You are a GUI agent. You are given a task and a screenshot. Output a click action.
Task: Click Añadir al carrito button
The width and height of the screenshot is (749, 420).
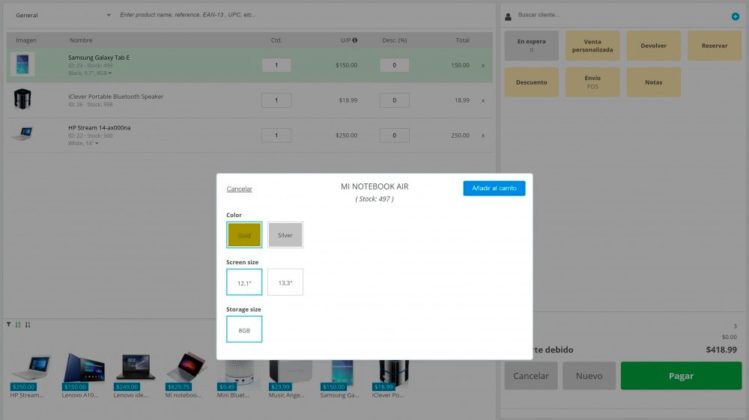click(494, 188)
